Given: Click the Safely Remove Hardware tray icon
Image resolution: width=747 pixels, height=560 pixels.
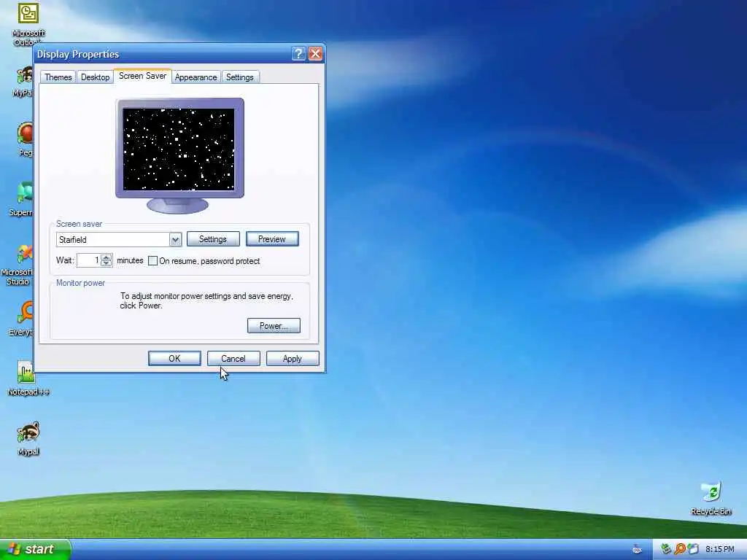Looking at the screenshot, I should tap(665, 549).
